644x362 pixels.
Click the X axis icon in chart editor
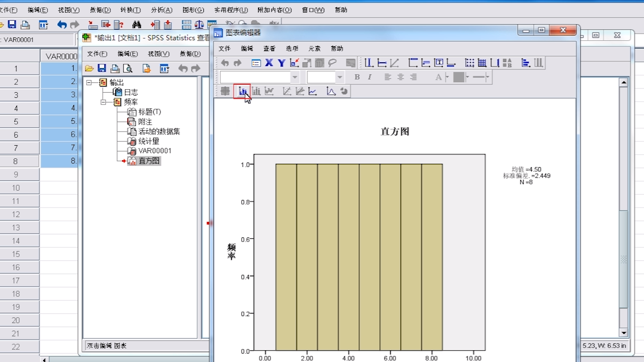[x=269, y=63]
